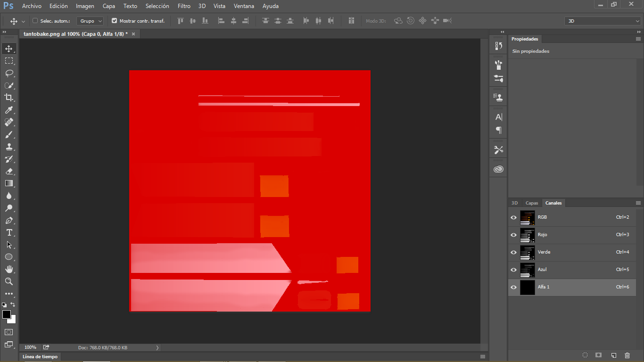Viewport: 644px width, 362px height.
Task: Open the Propiedades panel menu
Action: pos(639,39)
